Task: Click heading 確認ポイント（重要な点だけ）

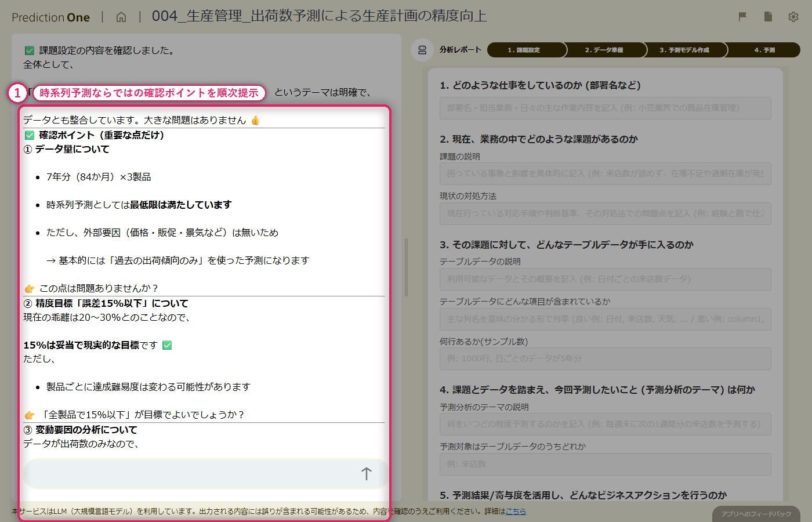Action: tap(101, 135)
